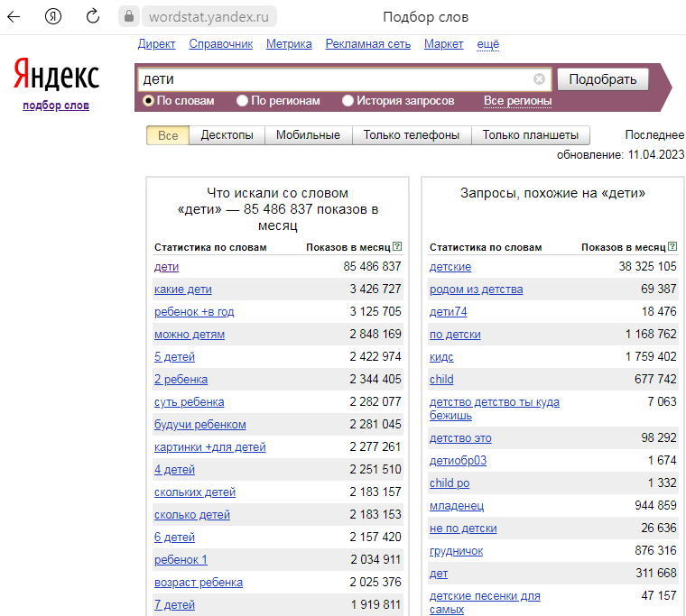The image size is (686, 616).
Task: Open the '2 ребенка' keyword link
Action: pos(181,380)
